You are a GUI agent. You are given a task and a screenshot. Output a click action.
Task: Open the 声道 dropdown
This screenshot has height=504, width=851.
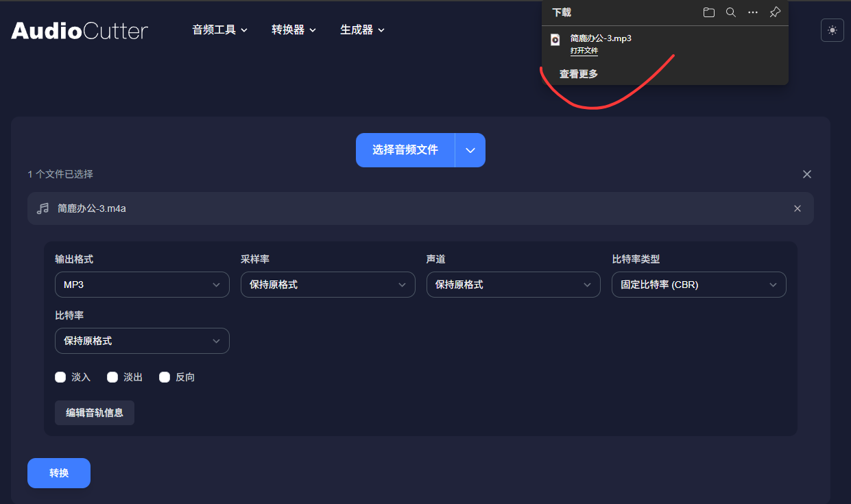coord(514,285)
